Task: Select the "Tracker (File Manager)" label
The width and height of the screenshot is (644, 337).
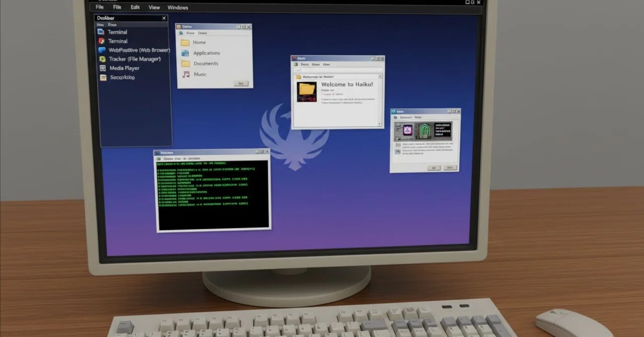Action: click(x=135, y=59)
